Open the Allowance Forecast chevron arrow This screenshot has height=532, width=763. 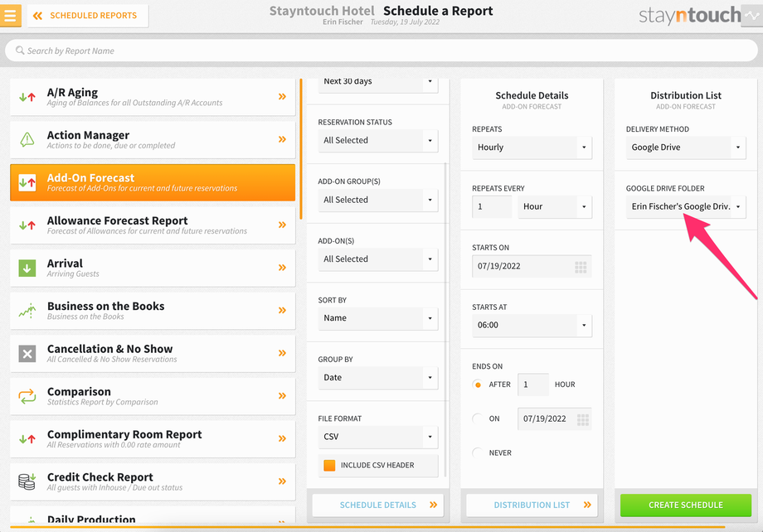click(282, 225)
